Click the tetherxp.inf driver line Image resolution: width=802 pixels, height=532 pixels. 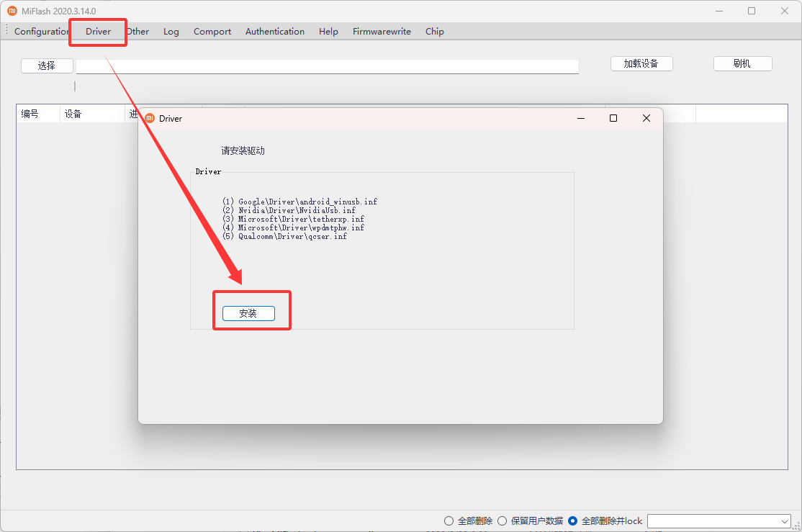pos(293,219)
